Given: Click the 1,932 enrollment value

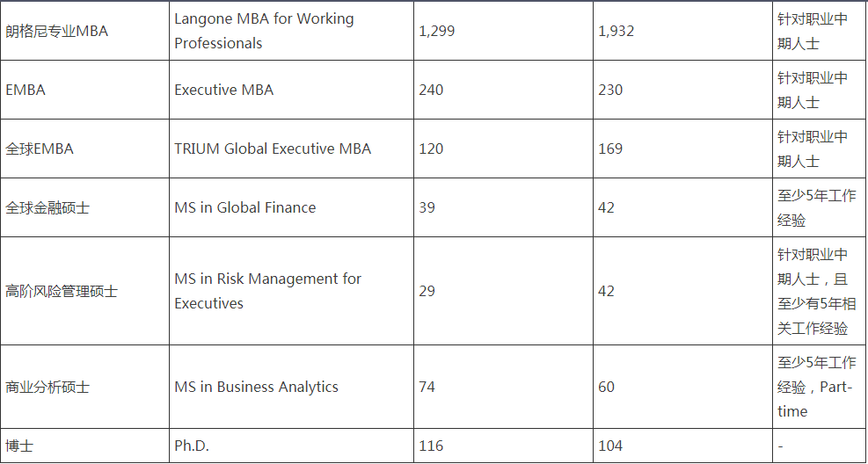Looking at the screenshot, I should pos(616,31).
